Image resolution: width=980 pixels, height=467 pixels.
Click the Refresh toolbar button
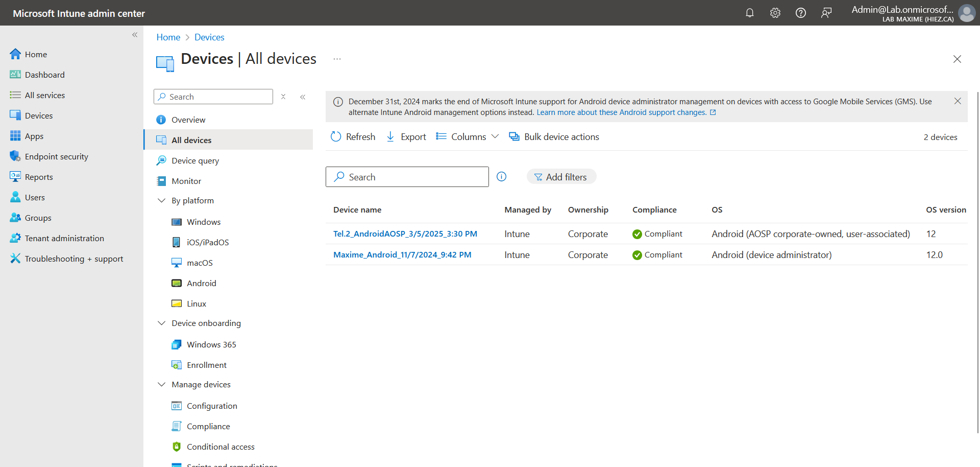pyautogui.click(x=353, y=137)
